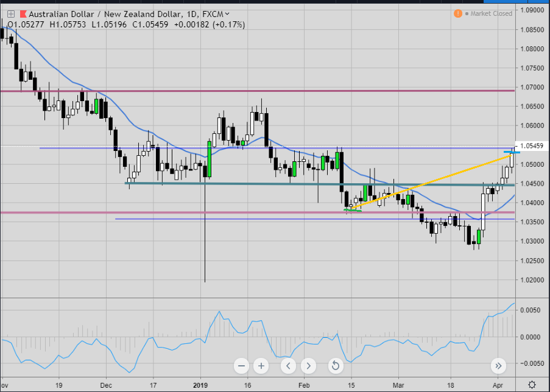Zoom out with the minus button

pos(241,366)
